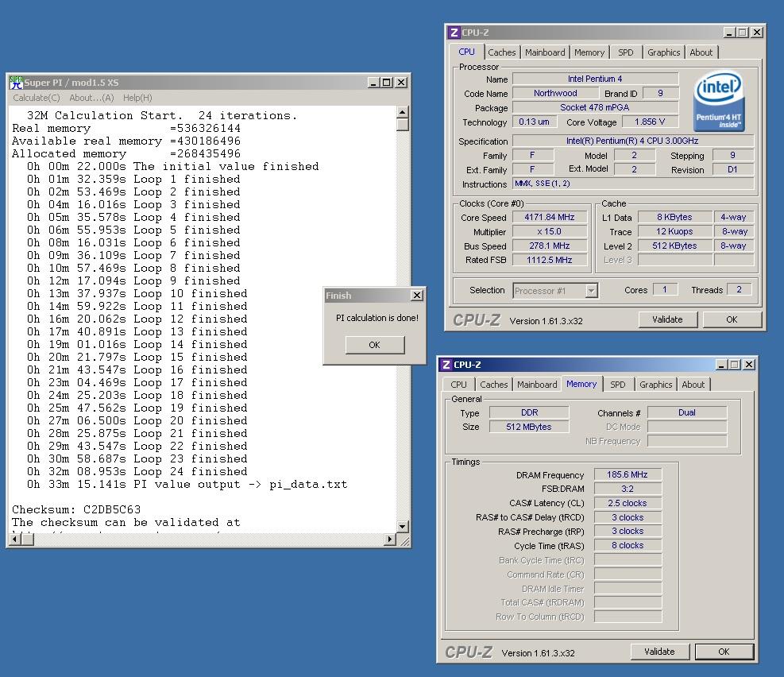Select CPU tab in top CPU-Z window
The image size is (784, 677).
pos(466,52)
